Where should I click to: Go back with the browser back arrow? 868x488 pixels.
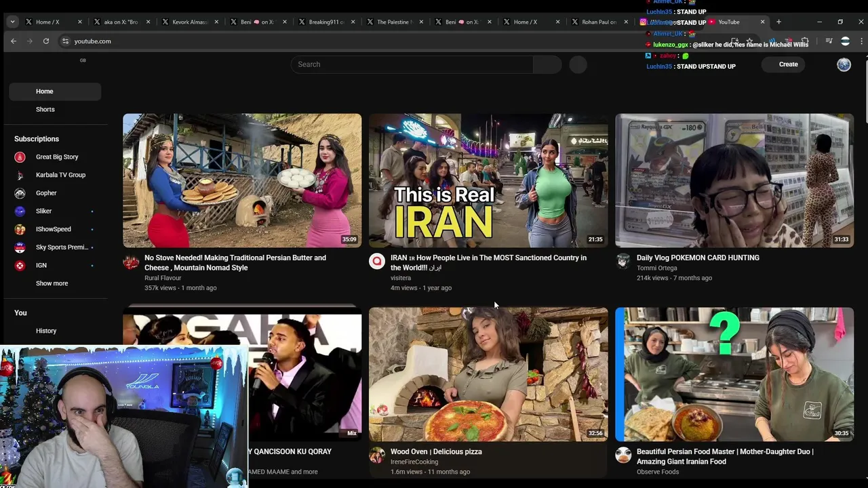[14, 41]
